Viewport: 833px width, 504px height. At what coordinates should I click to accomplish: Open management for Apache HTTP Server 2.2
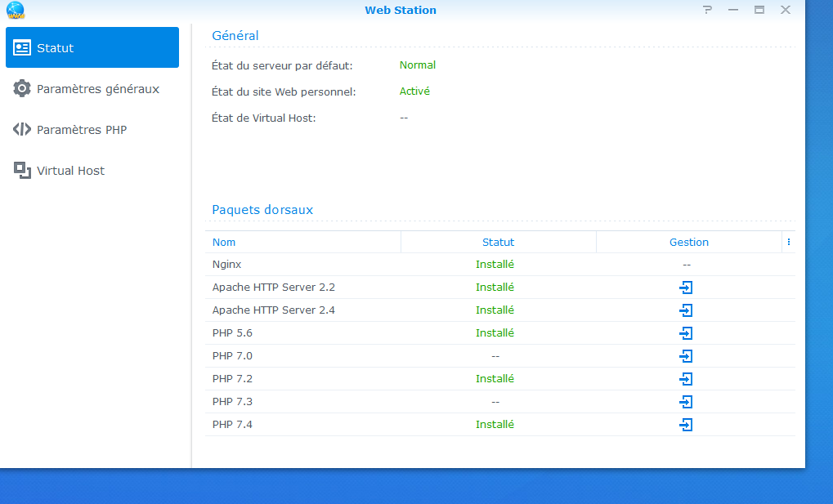click(x=687, y=288)
